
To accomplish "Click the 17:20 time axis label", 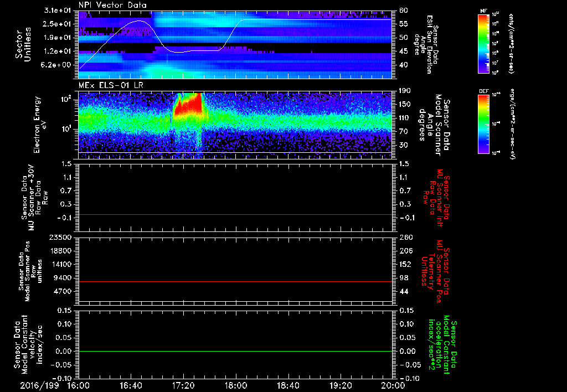I will tap(183, 385).
